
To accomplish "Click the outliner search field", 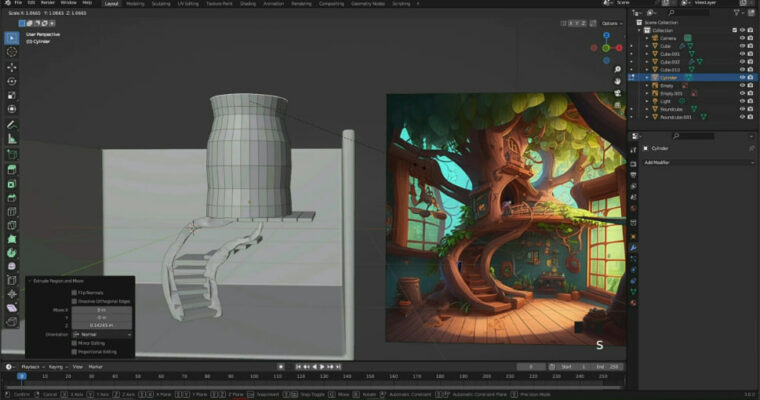I will coord(691,13).
